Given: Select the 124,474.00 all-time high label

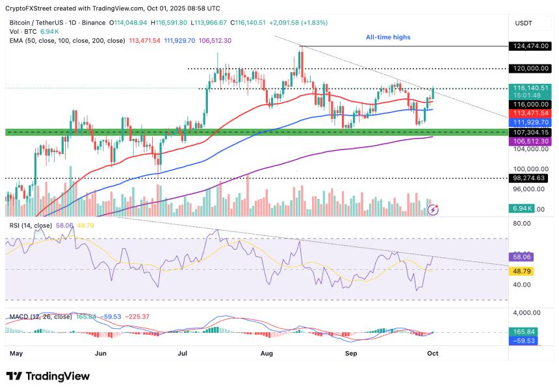Looking at the screenshot, I should 530,46.
